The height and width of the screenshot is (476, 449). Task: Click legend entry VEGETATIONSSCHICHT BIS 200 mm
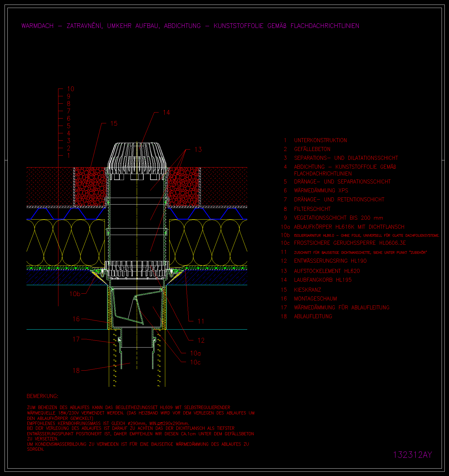point(338,218)
